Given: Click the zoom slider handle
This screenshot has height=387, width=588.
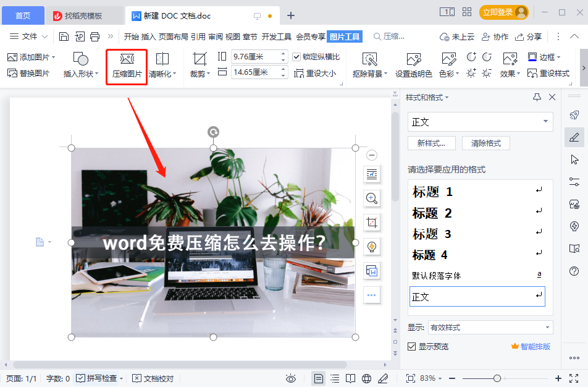Looking at the screenshot, I should pyautogui.click(x=497, y=378).
